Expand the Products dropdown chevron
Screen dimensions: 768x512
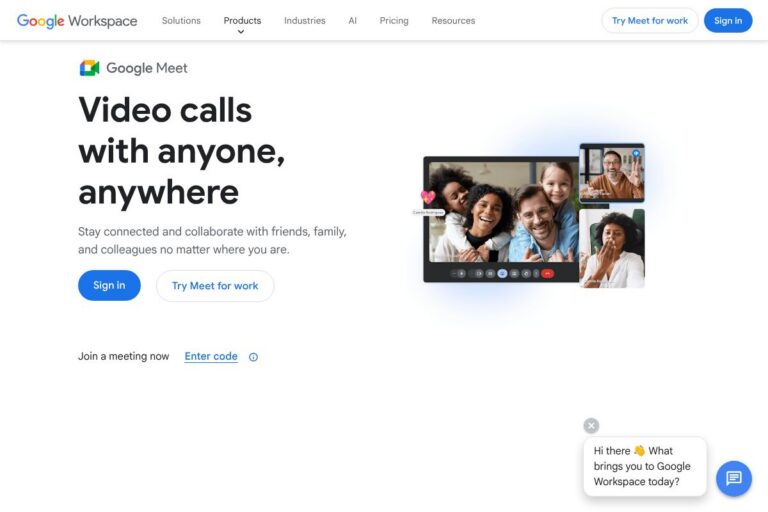pyautogui.click(x=241, y=32)
